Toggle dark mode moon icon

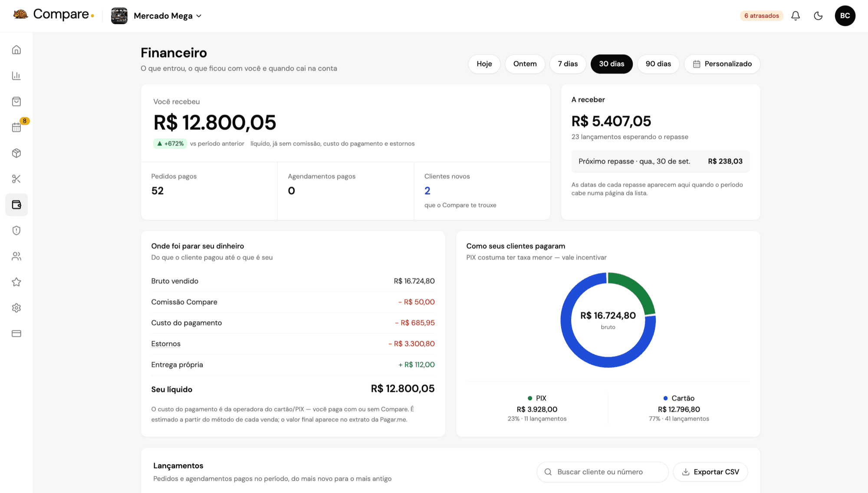(x=818, y=16)
